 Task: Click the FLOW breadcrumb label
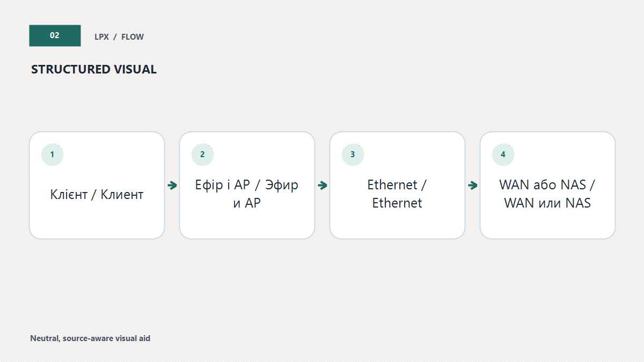coord(133,37)
